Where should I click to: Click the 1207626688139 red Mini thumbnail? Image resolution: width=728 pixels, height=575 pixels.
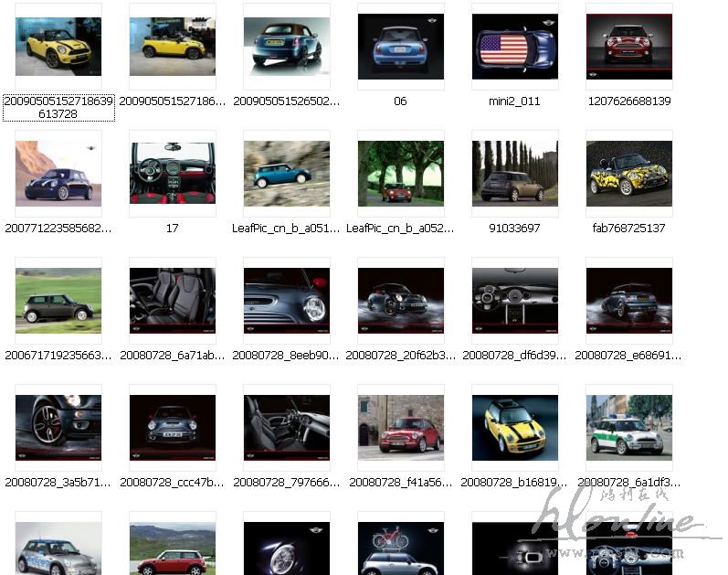pyautogui.click(x=628, y=47)
